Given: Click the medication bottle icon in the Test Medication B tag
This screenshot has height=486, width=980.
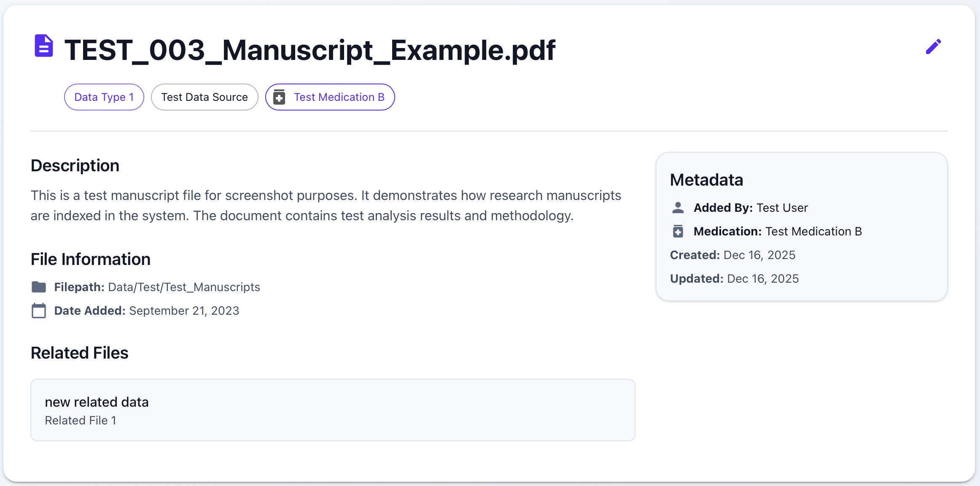Looking at the screenshot, I should (x=280, y=97).
